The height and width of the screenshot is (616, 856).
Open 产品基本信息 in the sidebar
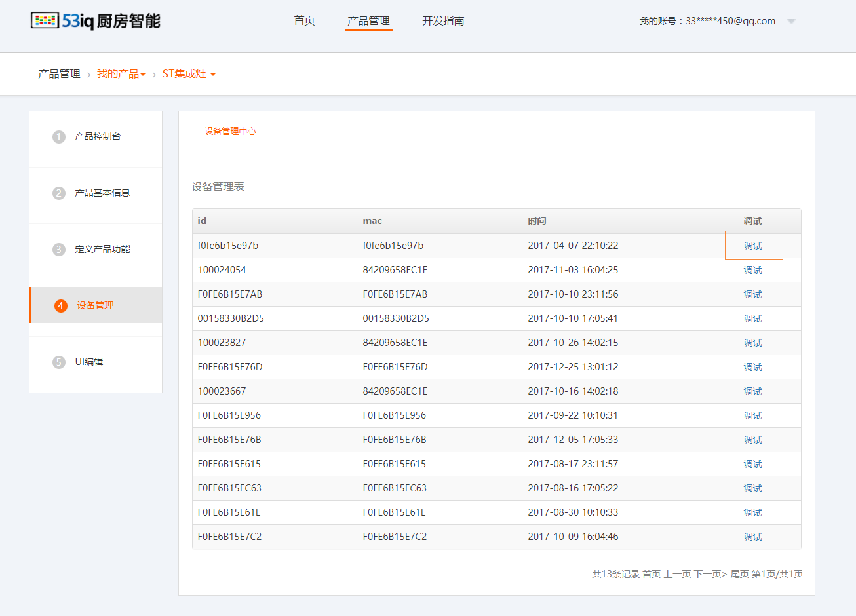coord(102,193)
